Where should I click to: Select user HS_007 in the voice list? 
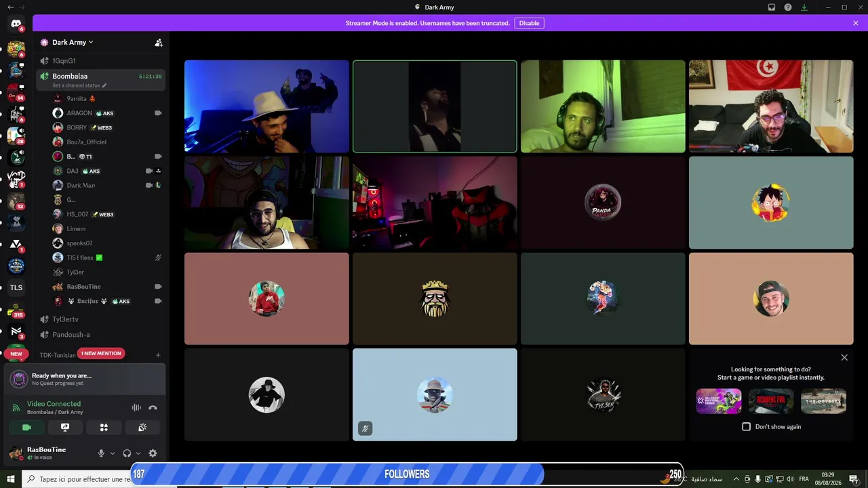tap(108, 214)
